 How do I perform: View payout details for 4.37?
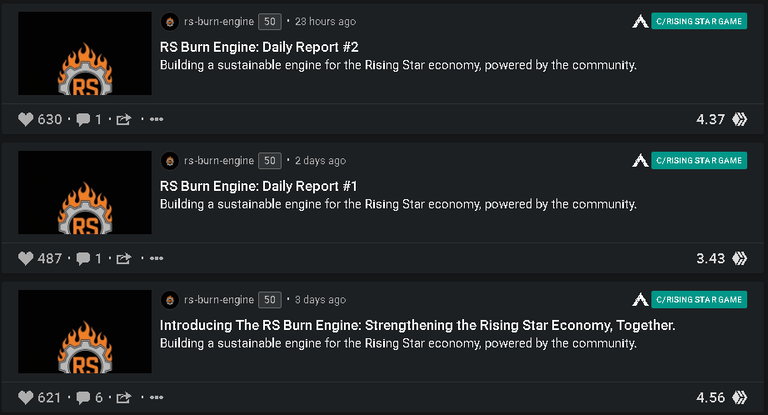click(x=710, y=120)
